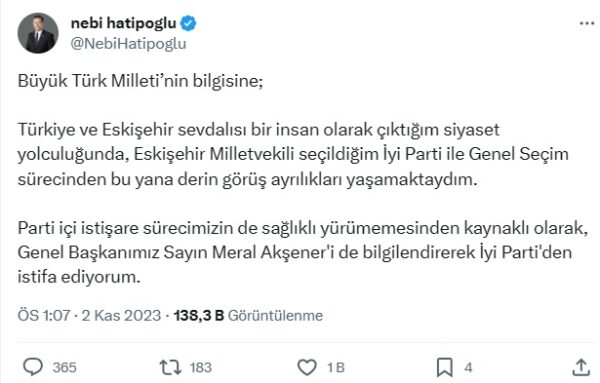Open the ÖS 1:07 timestamp
600x383 pixels.
pos(44,315)
